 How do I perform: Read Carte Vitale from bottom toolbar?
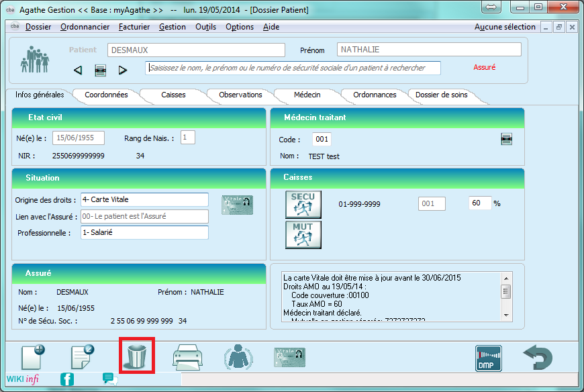(290, 357)
